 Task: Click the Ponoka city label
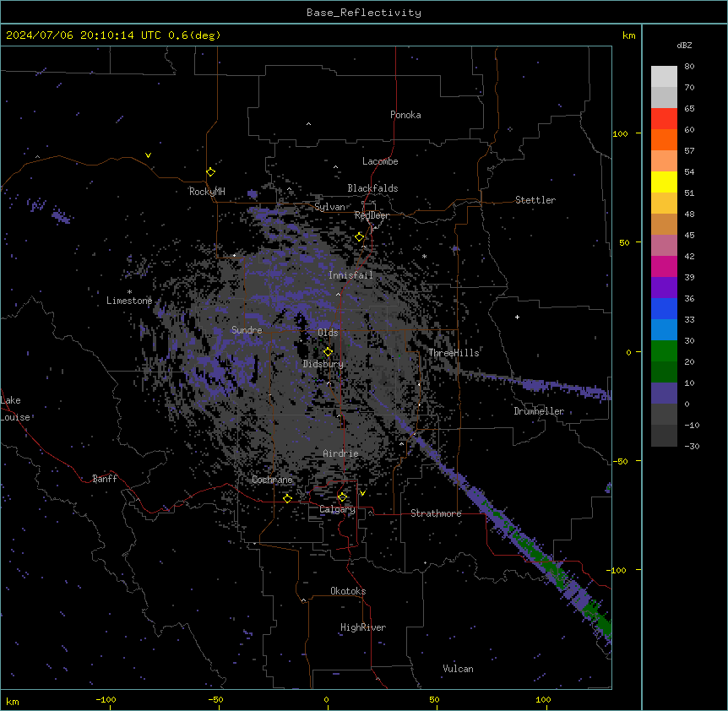[x=405, y=115]
